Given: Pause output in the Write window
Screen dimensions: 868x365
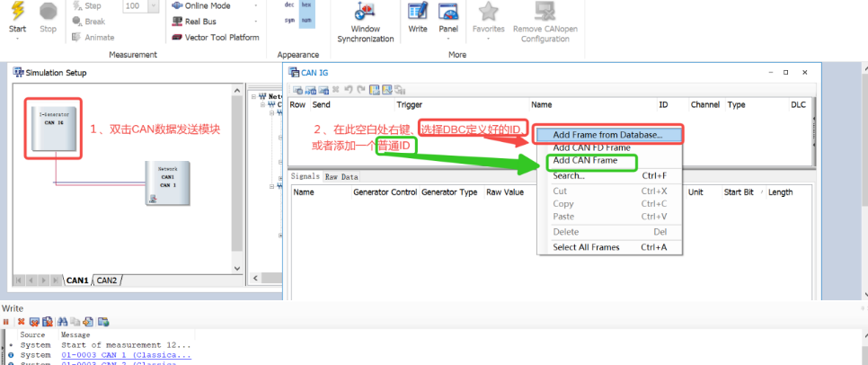Looking at the screenshot, I should coord(6,321).
